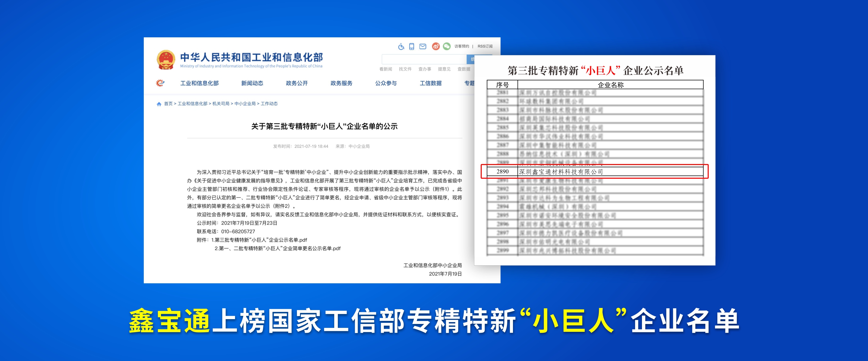Click 工作动态 in the breadcrumb
The image size is (868, 361).
[269, 104]
